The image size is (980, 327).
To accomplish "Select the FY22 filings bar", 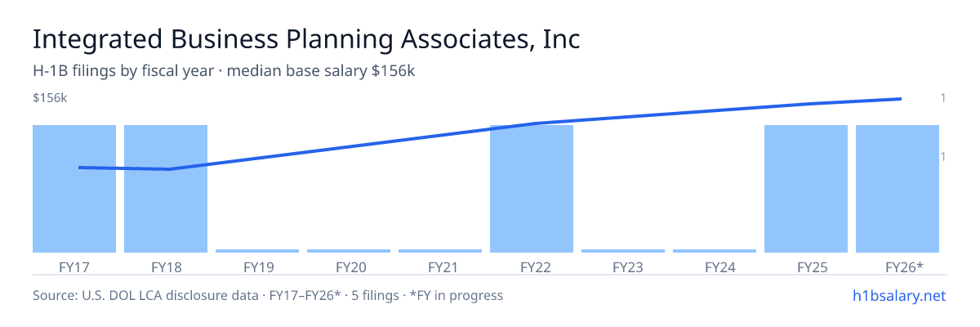I will click(x=532, y=189).
